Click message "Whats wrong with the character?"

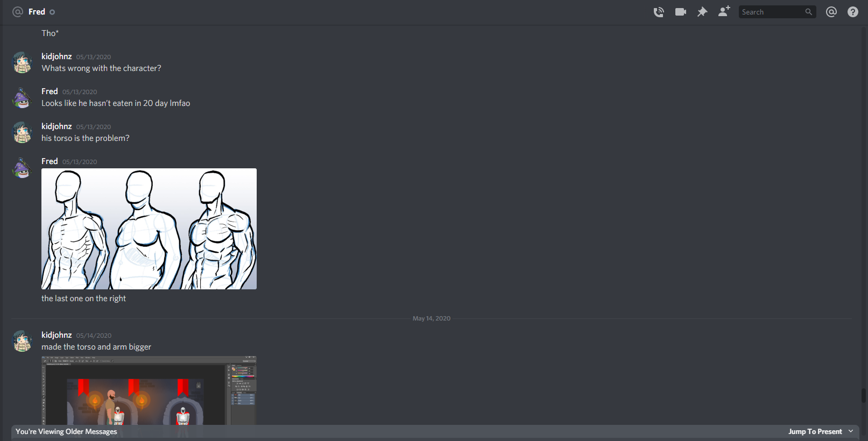tap(101, 68)
